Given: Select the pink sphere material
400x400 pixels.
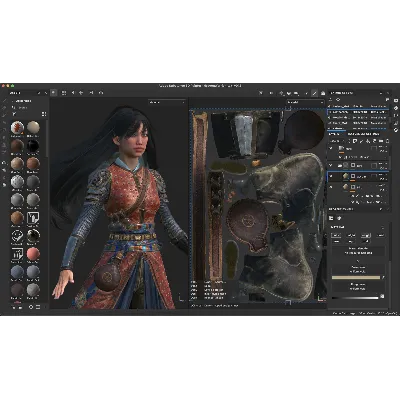Looking at the screenshot, I should [x=33, y=254].
